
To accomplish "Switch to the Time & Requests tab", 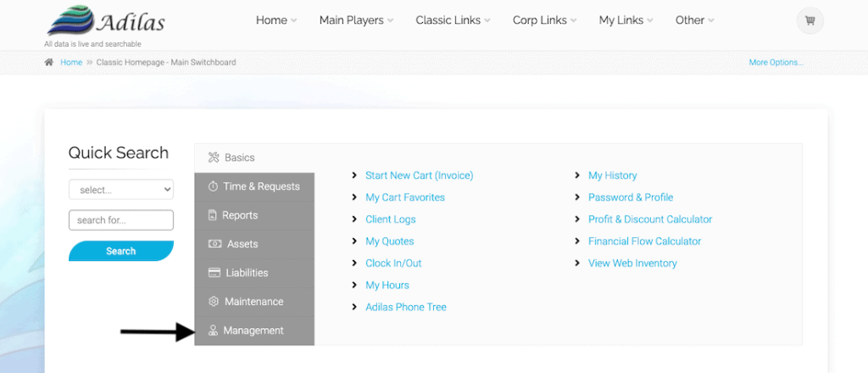I will (254, 186).
